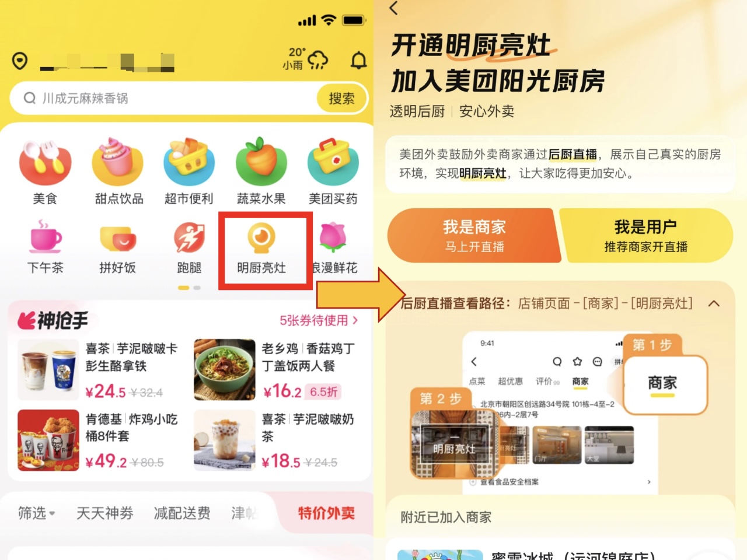The image size is (747, 560).
Task: Tap the 我是用户 推荐商家开直播 button
Action: (645, 236)
